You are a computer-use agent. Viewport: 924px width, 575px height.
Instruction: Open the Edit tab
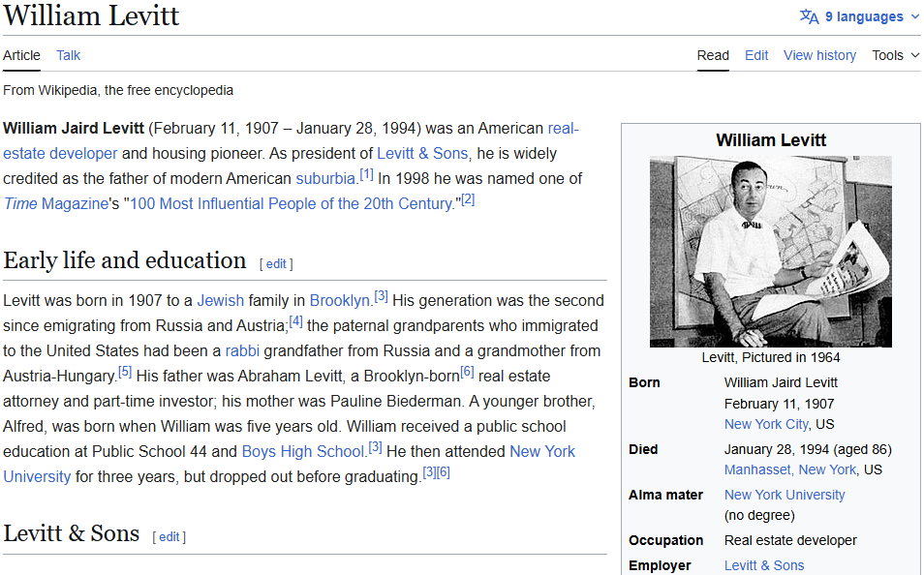click(x=756, y=55)
